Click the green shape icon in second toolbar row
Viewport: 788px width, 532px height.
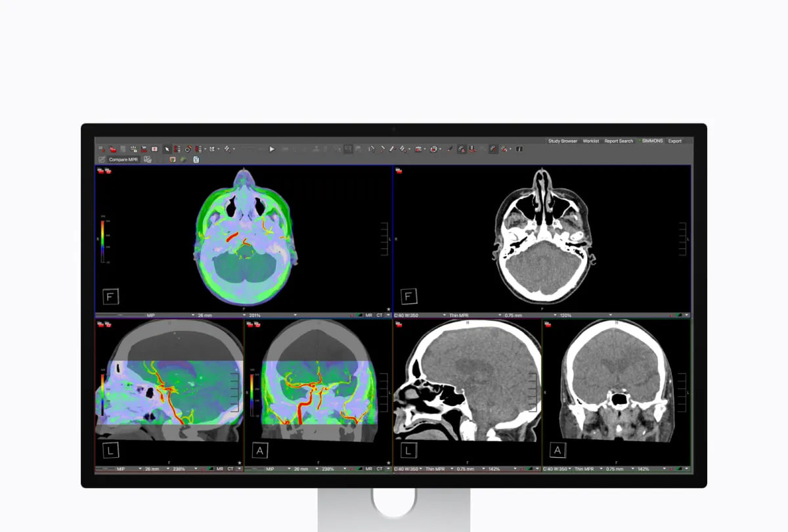tap(184, 160)
